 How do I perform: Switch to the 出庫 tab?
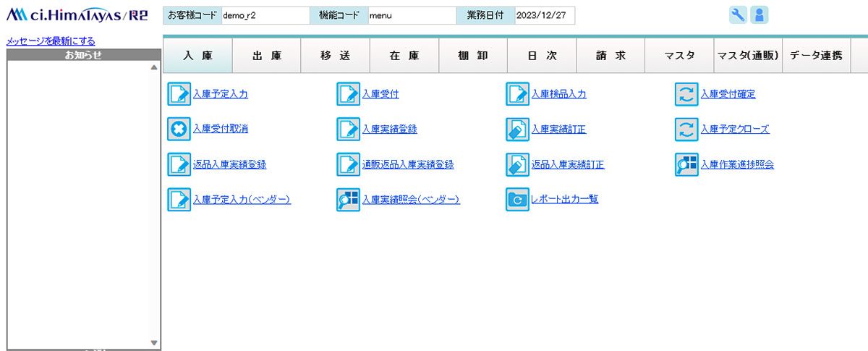267,56
